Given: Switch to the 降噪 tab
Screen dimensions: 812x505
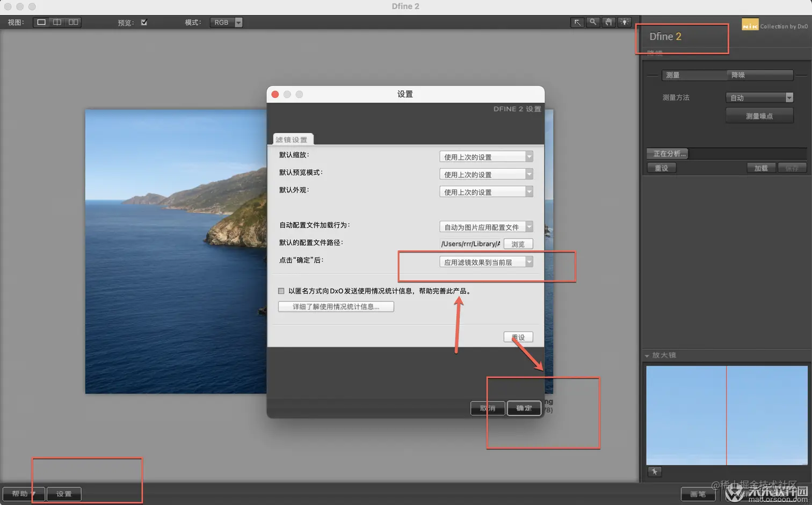Looking at the screenshot, I should pyautogui.click(x=760, y=75).
